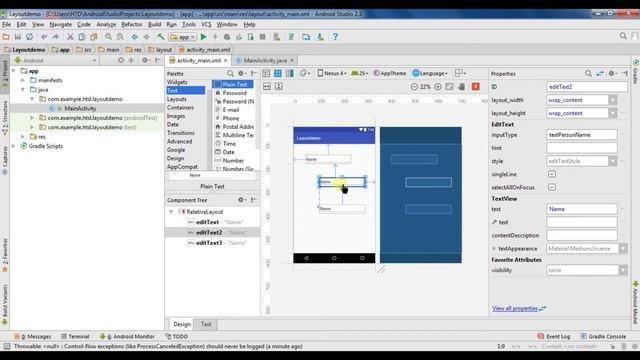Open the Gradle Console panel
Image resolution: width=640 pixels, height=360 pixels.
click(603, 336)
